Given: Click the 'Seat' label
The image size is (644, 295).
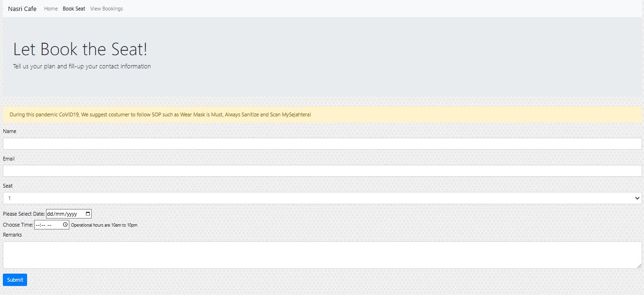Looking at the screenshot, I should click(x=8, y=186).
